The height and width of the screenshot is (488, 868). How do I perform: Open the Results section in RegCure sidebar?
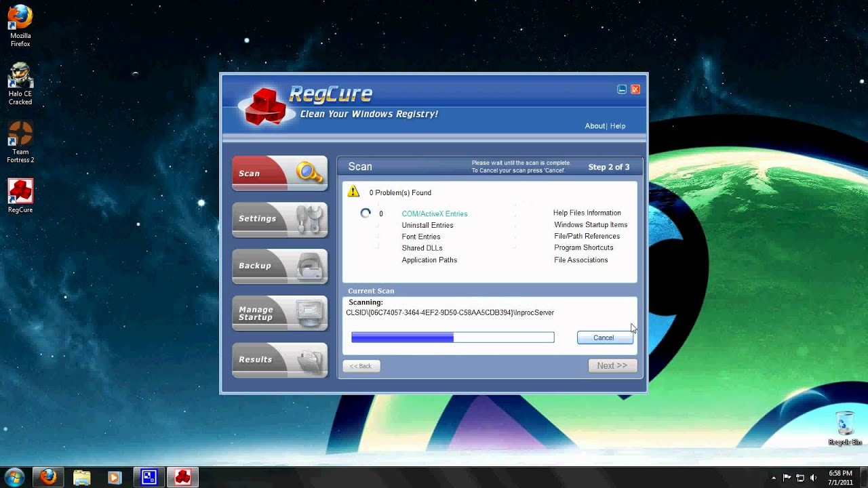279,360
